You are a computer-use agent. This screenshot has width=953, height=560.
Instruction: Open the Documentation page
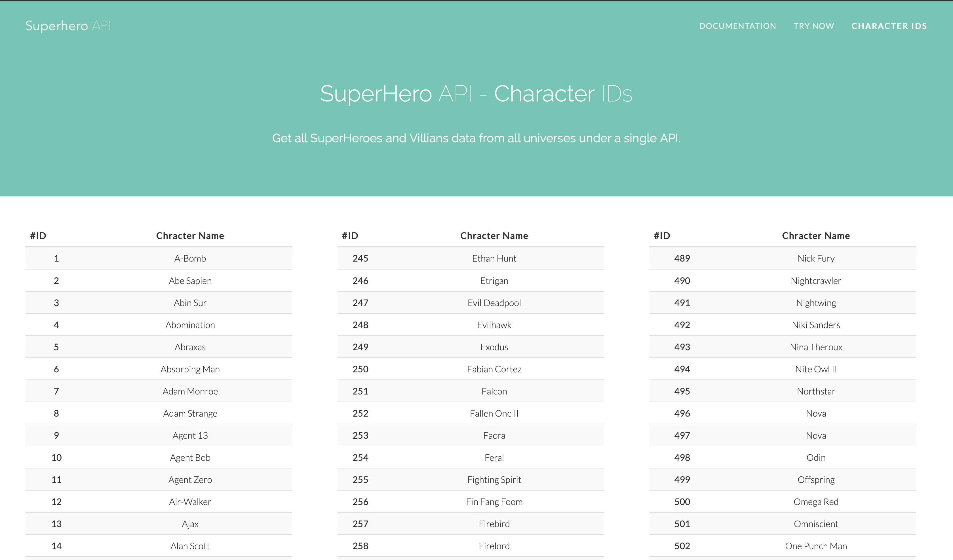coord(737,26)
